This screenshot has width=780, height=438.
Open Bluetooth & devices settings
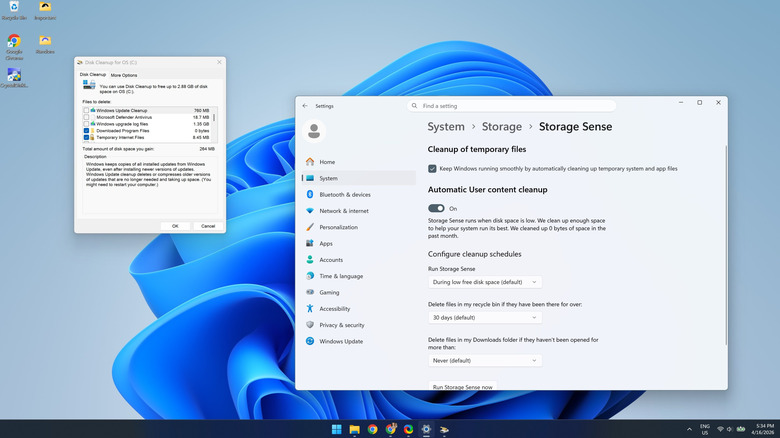tap(344, 194)
